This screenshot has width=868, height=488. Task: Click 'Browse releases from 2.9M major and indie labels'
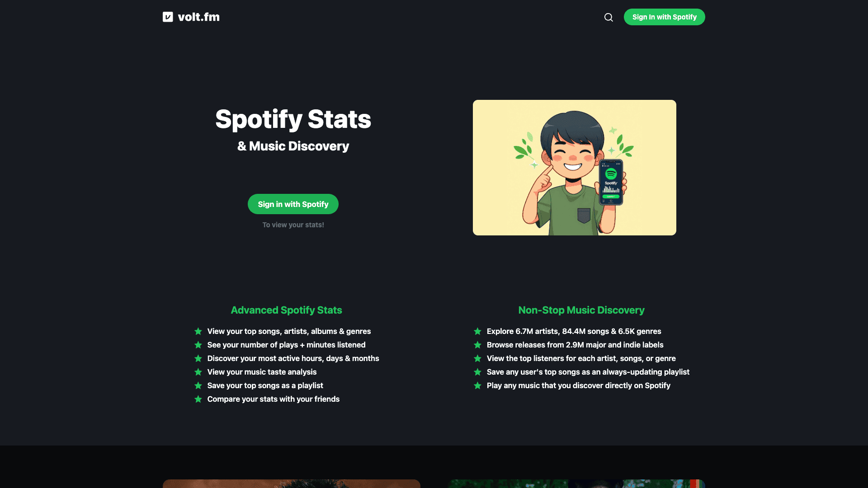point(575,345)
